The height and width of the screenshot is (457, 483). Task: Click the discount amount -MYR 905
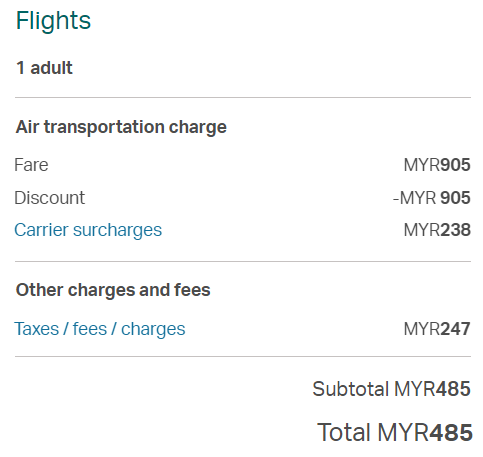(432, 198)
